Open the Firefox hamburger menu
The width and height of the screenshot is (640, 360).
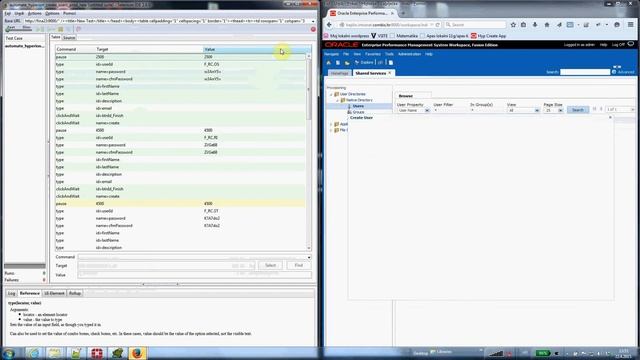631,25
